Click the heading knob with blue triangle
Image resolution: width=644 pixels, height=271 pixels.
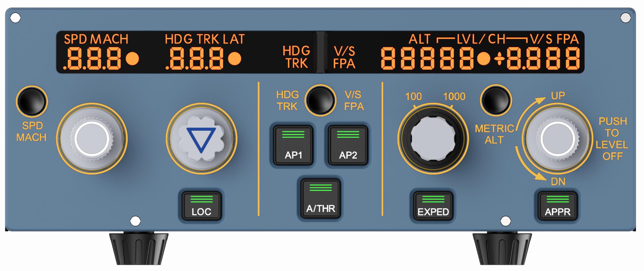[x=201, y=139]
